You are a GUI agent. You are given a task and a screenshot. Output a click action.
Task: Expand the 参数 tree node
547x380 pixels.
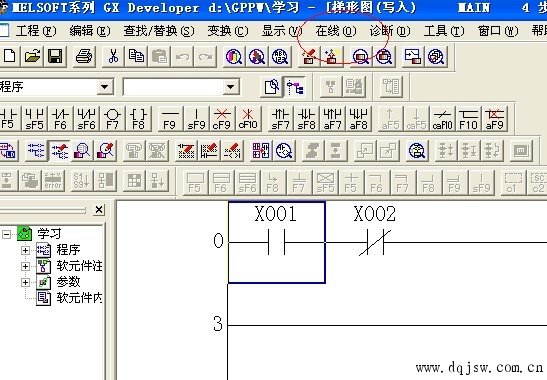25,282
